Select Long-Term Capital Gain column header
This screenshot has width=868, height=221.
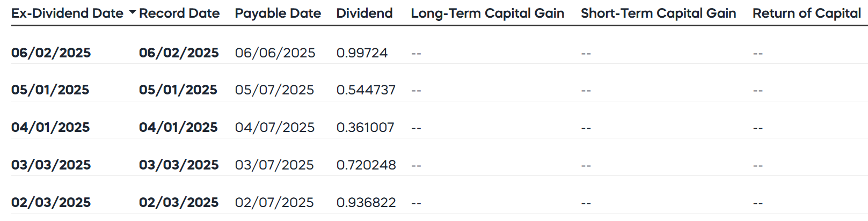[487, 13]
